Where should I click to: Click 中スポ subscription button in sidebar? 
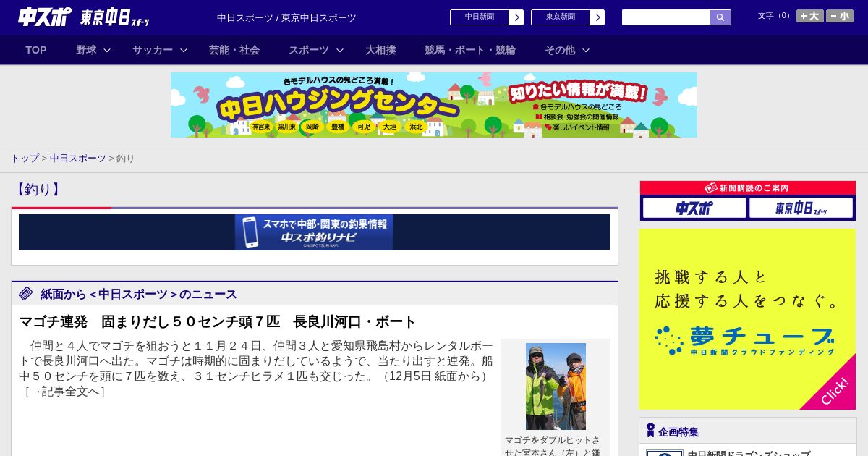coord(694,208)
